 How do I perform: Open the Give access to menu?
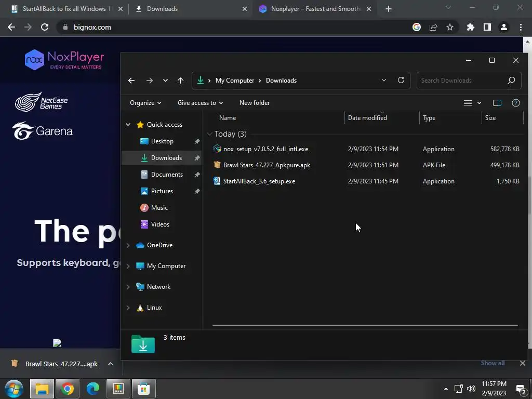[x=200, y=103]
